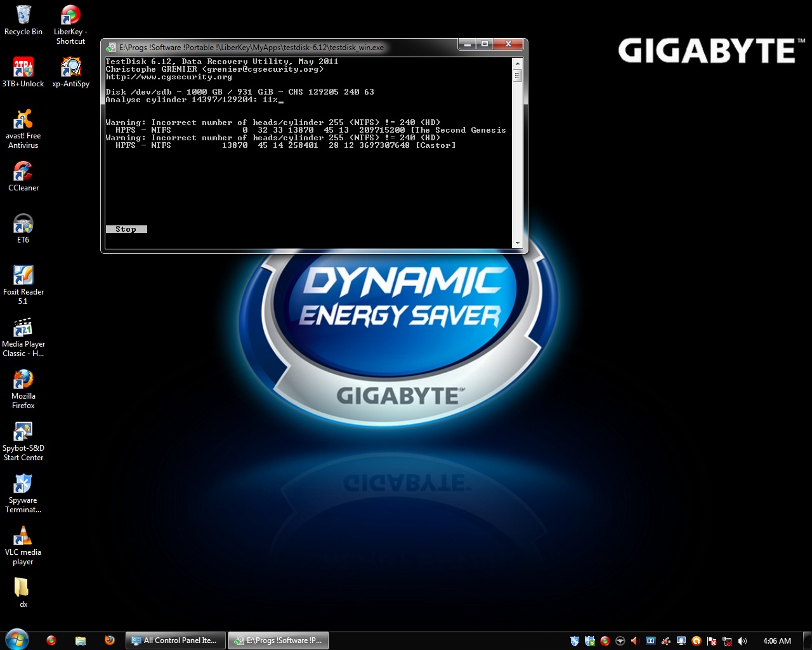Minimize the TestDisk console window
Viewport: 812px width, 650px height.
click(x=468, y=44)
